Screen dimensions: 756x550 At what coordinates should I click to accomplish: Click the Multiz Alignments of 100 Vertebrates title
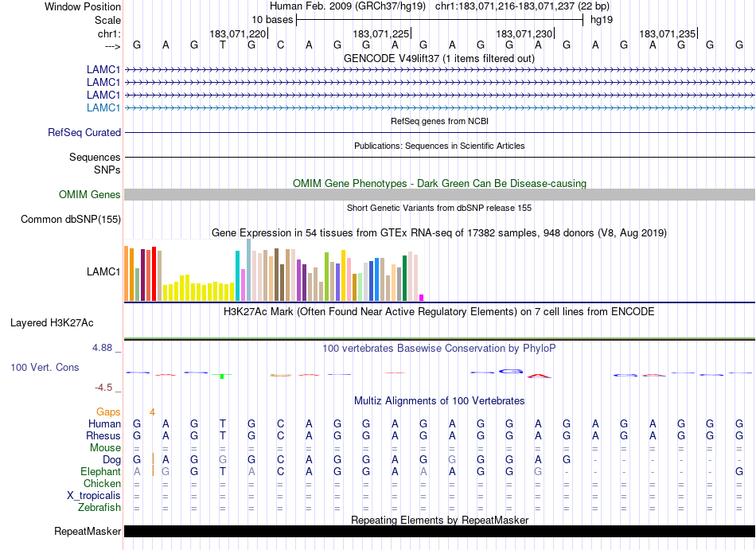point(439,400)
